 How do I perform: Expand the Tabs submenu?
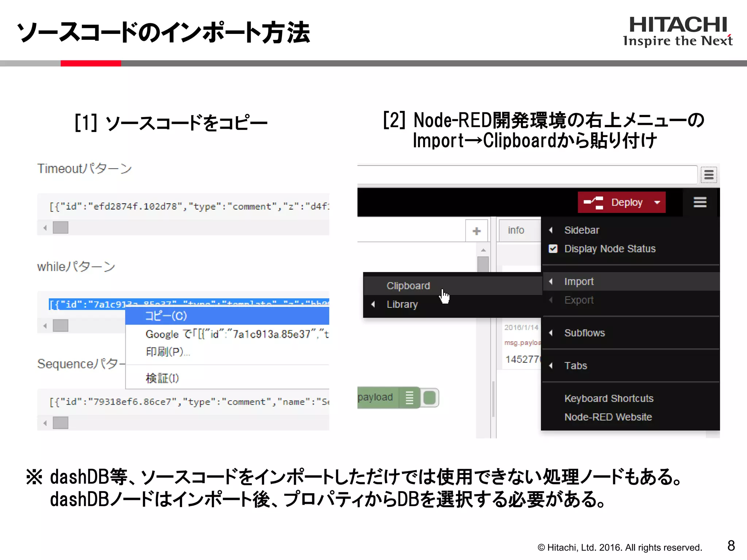[x=631, y=366]
